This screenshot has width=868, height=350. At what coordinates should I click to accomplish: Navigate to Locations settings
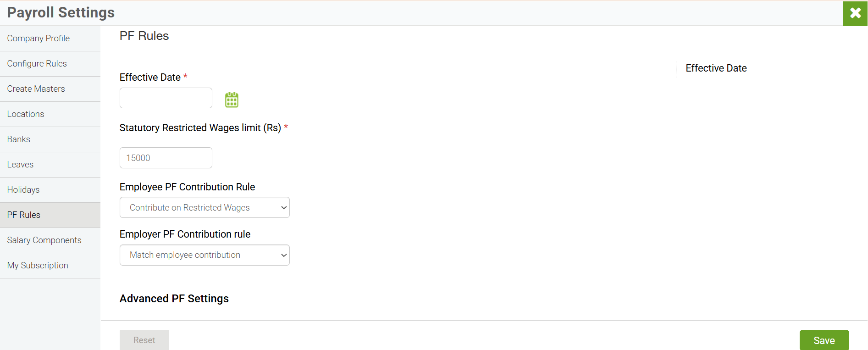[26, 114]
